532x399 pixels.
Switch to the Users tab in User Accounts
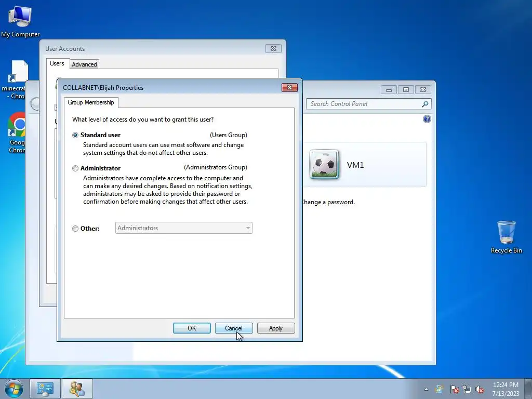click(x=57, y=63)
